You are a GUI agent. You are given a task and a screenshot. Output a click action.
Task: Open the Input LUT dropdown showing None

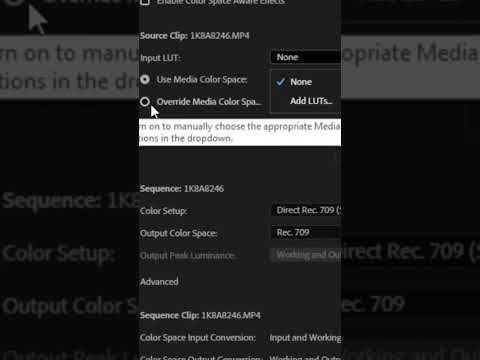(306, 57)
